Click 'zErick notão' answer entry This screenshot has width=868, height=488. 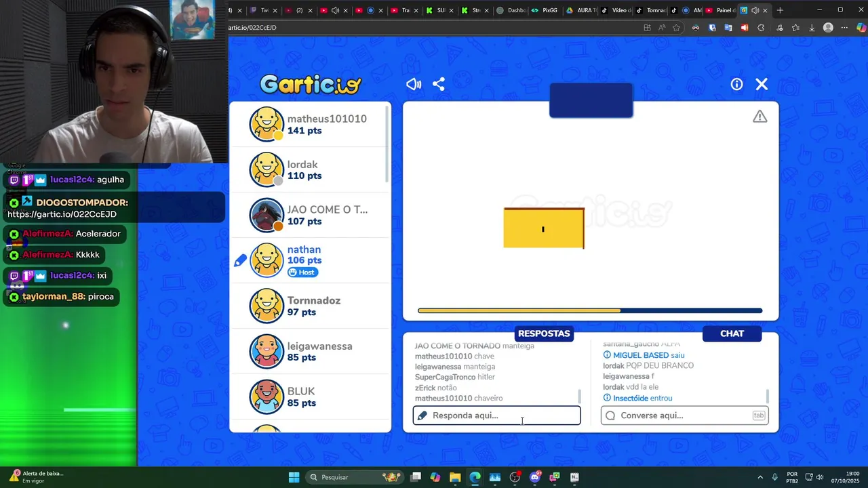tap(436, 388)
